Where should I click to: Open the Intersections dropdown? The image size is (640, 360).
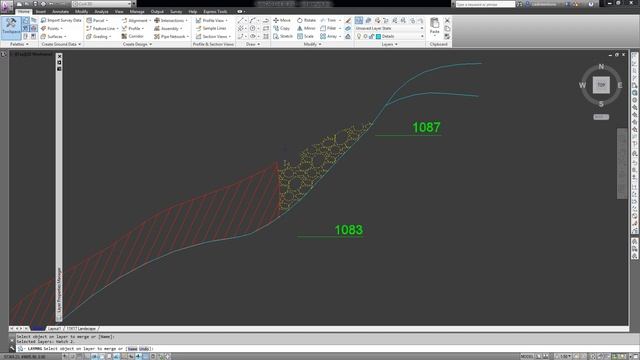pos(171,20)
